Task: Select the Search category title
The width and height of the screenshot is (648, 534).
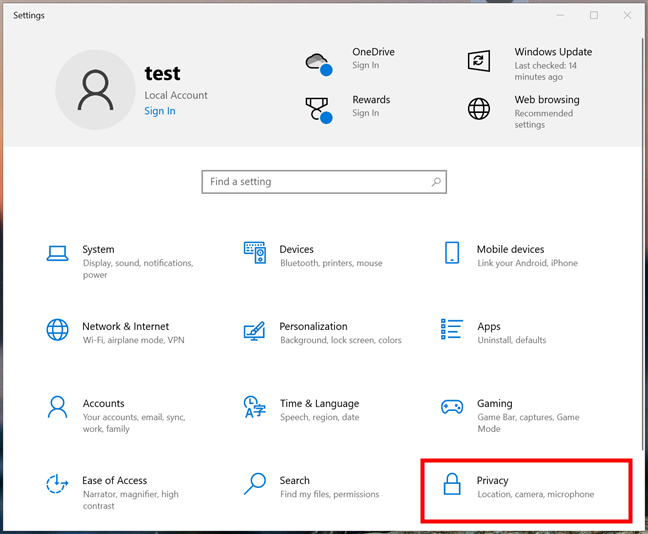Action: [294, 481]
